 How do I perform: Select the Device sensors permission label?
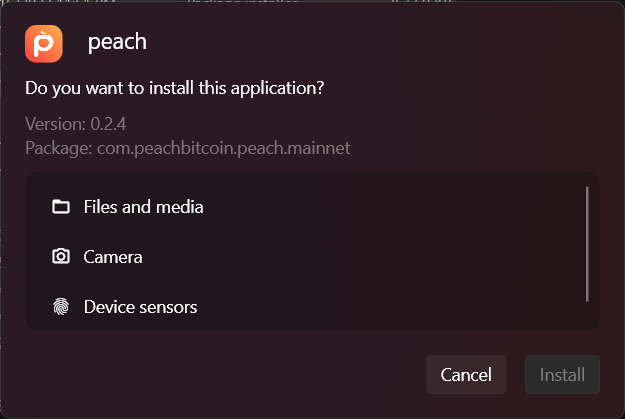140,307
